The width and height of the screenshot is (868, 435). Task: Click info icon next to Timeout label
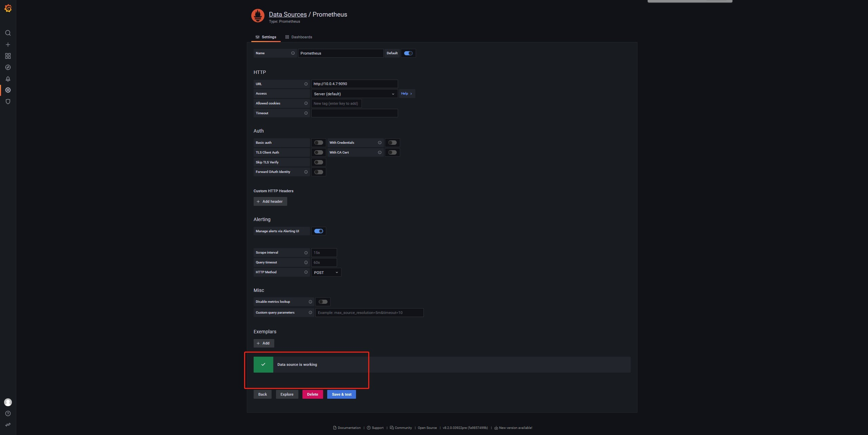coord(306,113)
